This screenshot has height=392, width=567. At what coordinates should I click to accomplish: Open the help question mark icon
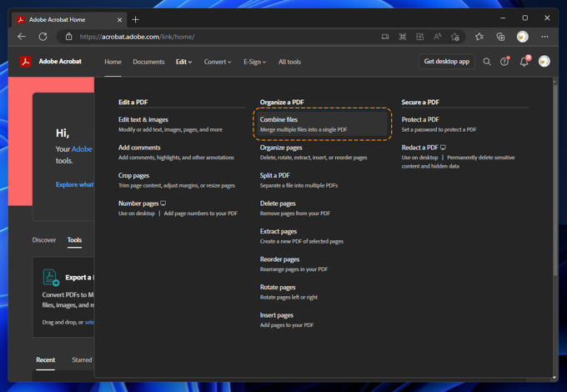pos(504,62)
